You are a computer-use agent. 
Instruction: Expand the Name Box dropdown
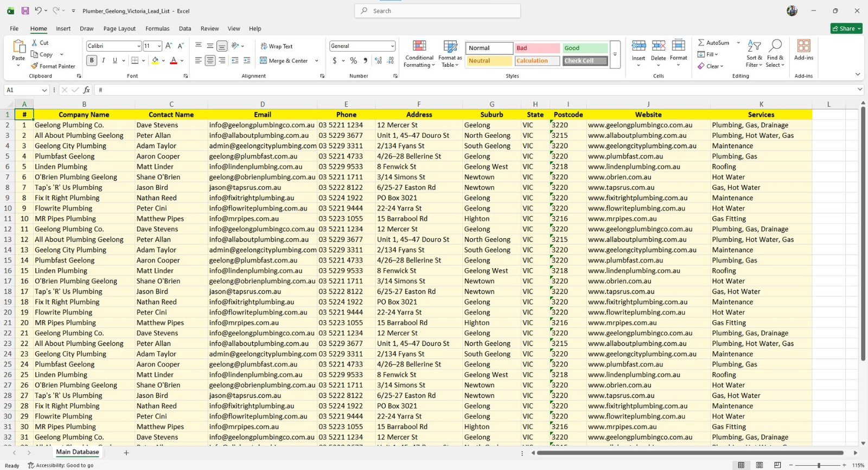pyautogui.click(x=44, y=90)
